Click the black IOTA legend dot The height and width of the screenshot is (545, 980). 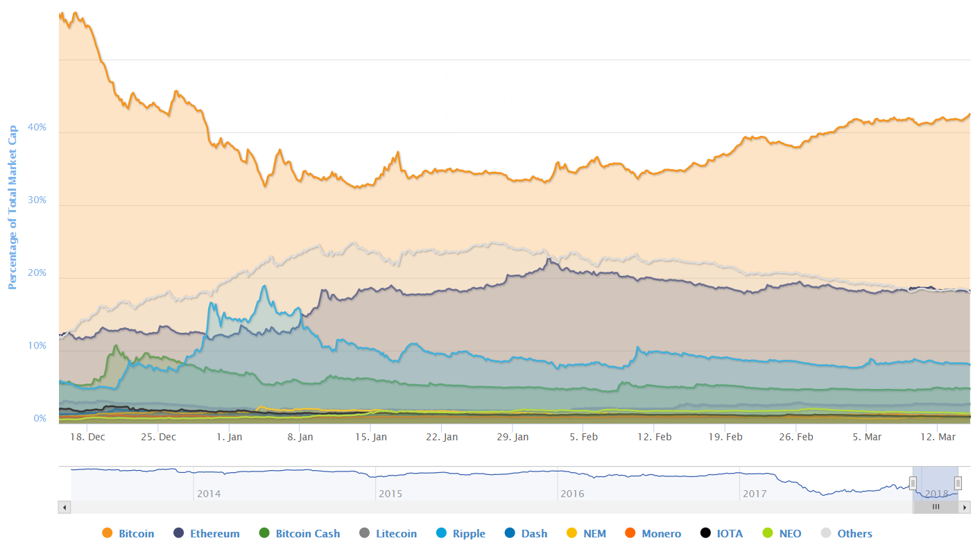[705, 533]
